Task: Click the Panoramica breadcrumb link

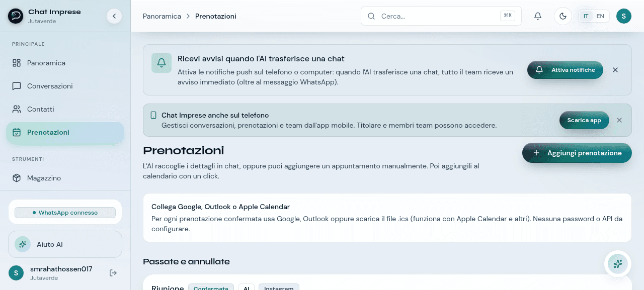Action: [x=162, y=16]
